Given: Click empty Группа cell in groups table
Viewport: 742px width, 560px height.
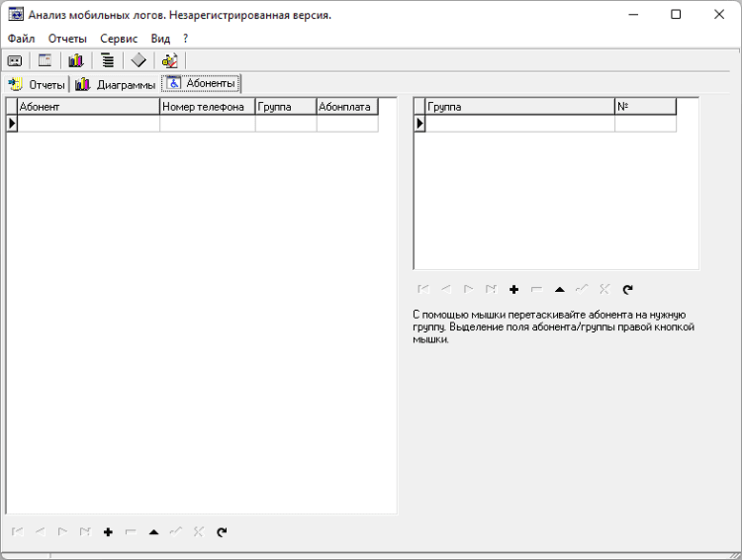Looking at the screenshot, I should pos(520,123).
